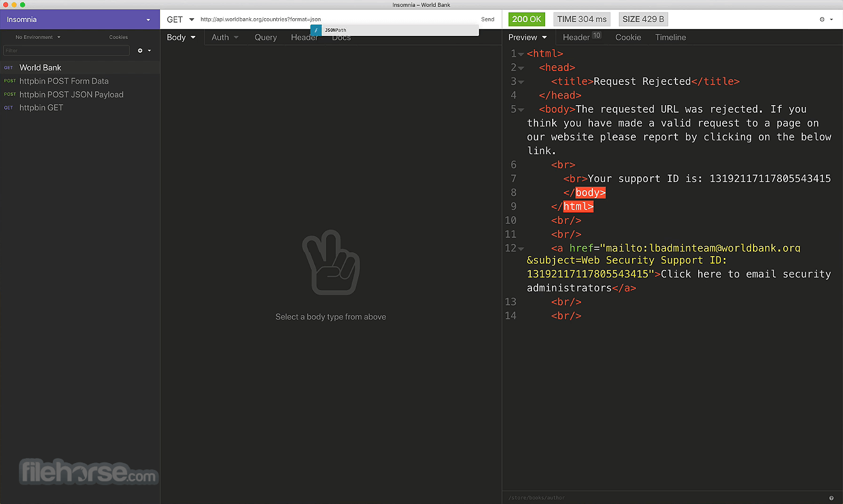Click the request URL field

click(x=337, y=20)
